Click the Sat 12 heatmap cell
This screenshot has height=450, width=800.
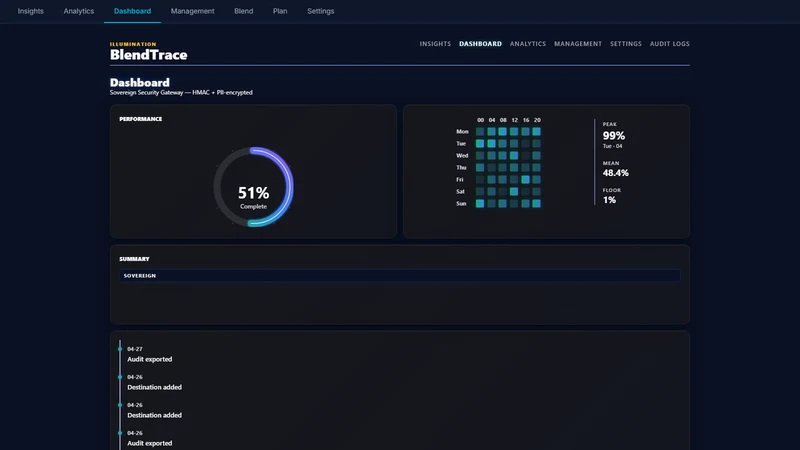(514, 191)
